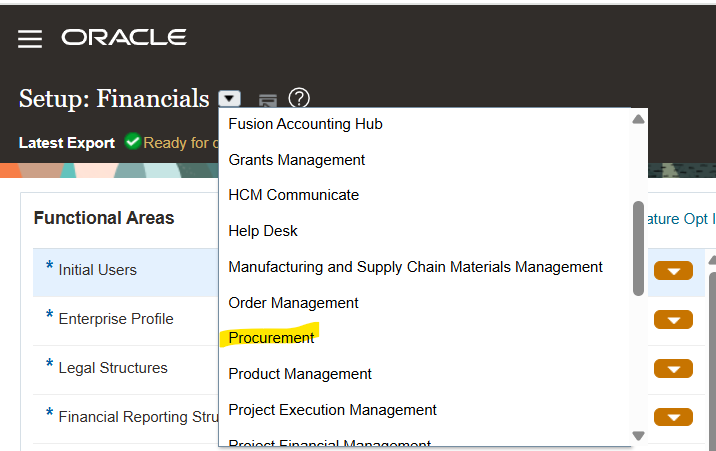Choose Grants Management from the list
Screen dimensions: 716x451
coord(296,160)
